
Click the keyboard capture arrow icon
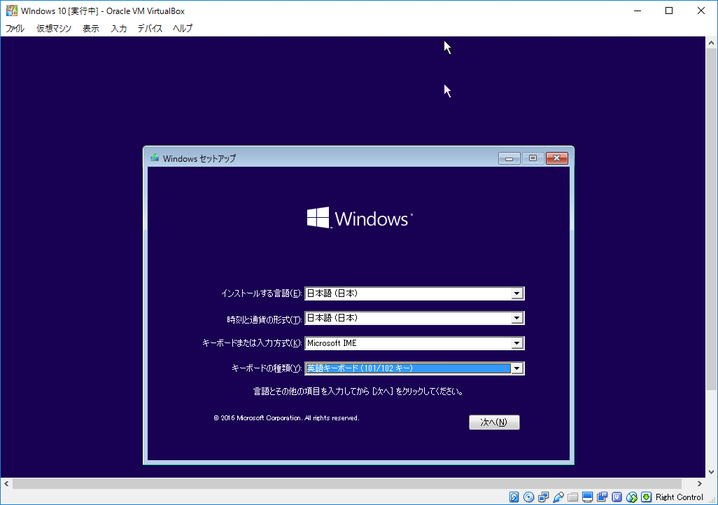click(646, 497)
